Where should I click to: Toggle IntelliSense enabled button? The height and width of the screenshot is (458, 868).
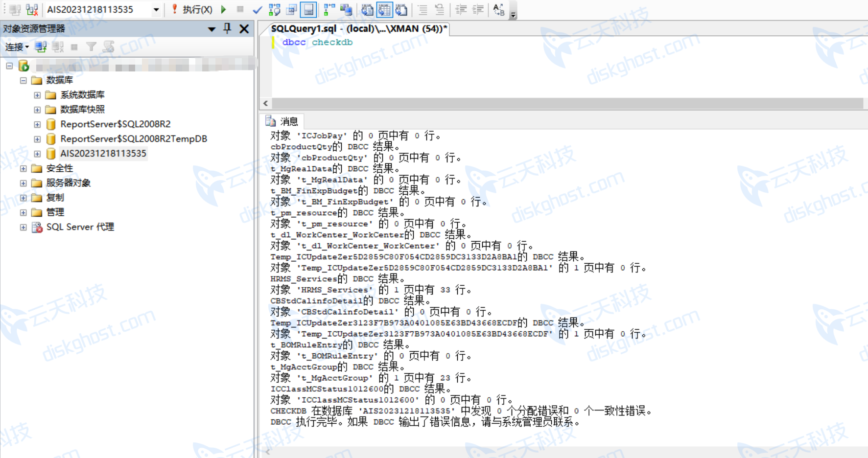(x=308, y=9)
